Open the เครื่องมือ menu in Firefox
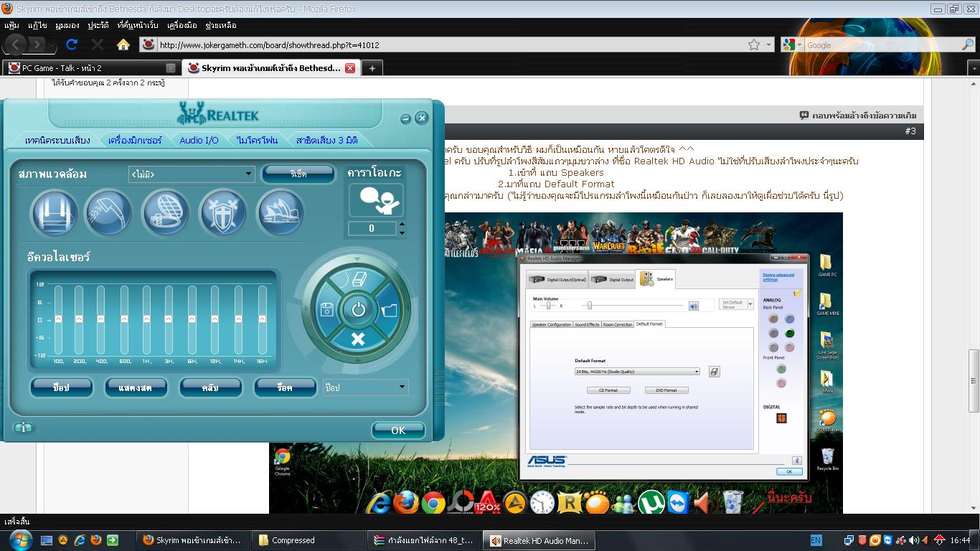This screenshot has height=551, width=980. coord(182,25)
